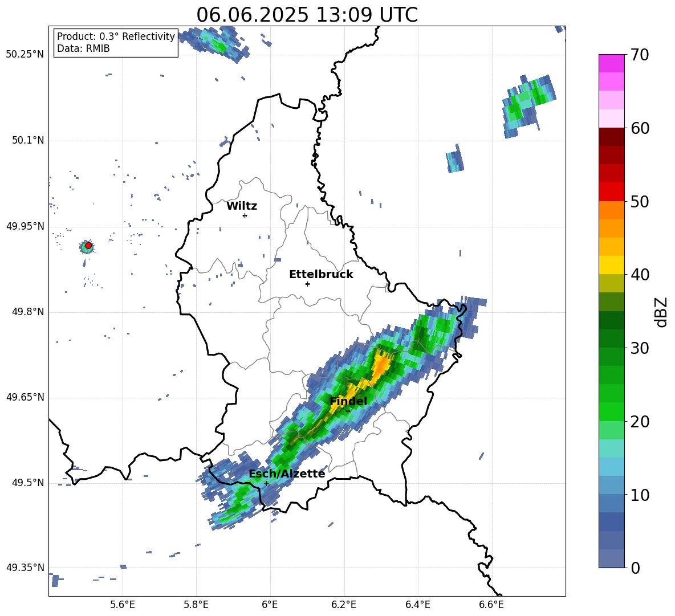675x616 pixels.
Task: Click the Findel station cross marker
Action: click(x=348, y=411)
